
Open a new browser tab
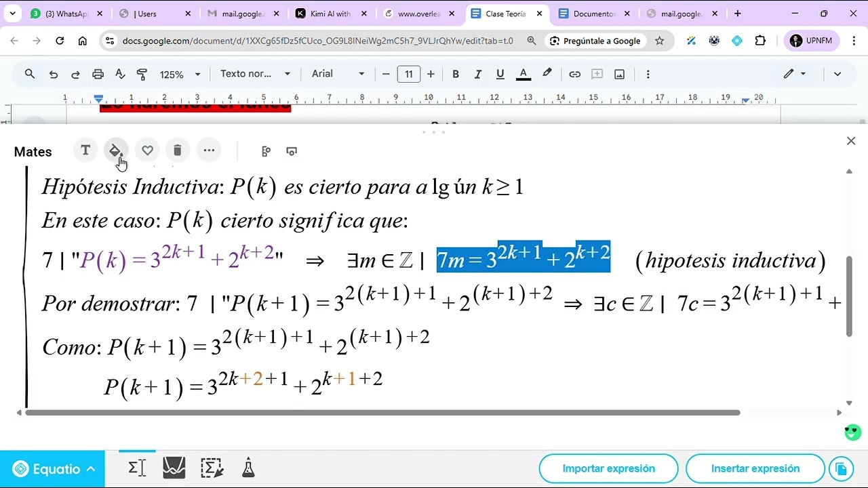(738, 14)
